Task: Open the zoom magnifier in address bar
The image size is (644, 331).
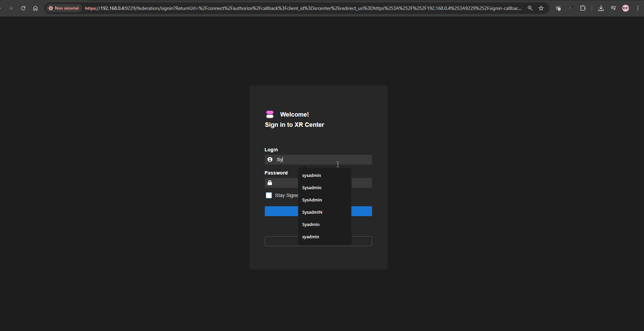Action: point(530,8)
